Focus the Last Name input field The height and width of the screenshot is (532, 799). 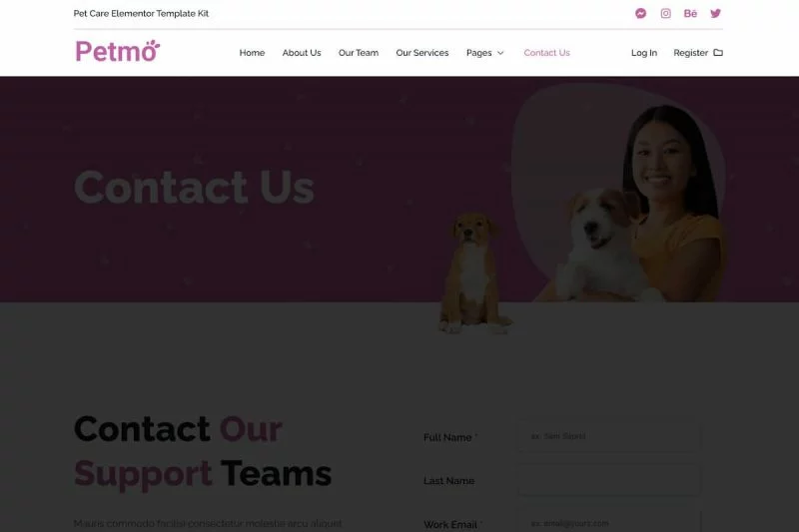click(609, 480)
